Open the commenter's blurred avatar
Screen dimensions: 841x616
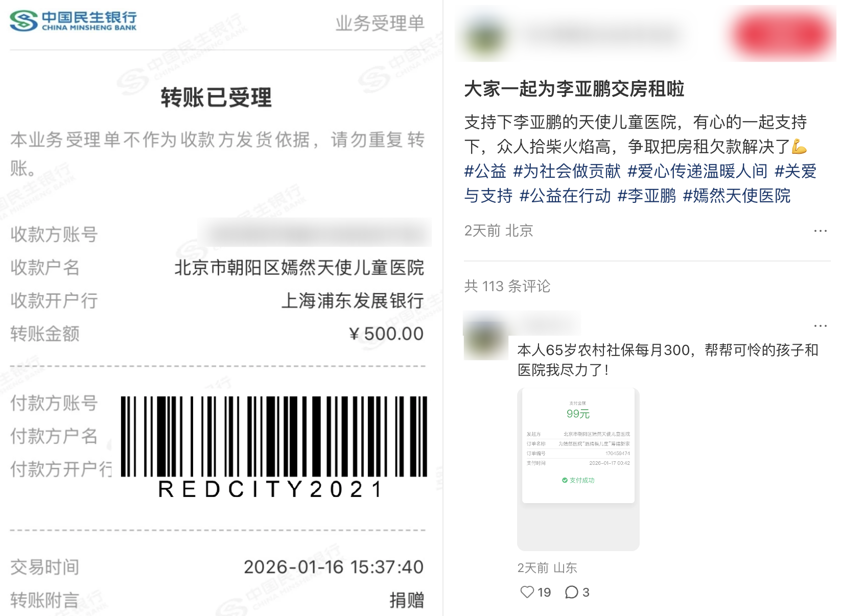point(485,340)
